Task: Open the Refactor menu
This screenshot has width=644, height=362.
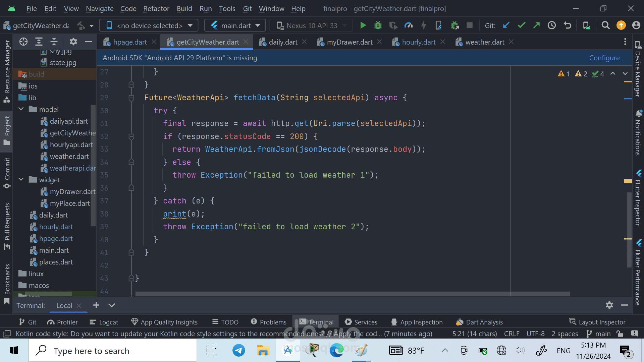Action: click(156, 9)
